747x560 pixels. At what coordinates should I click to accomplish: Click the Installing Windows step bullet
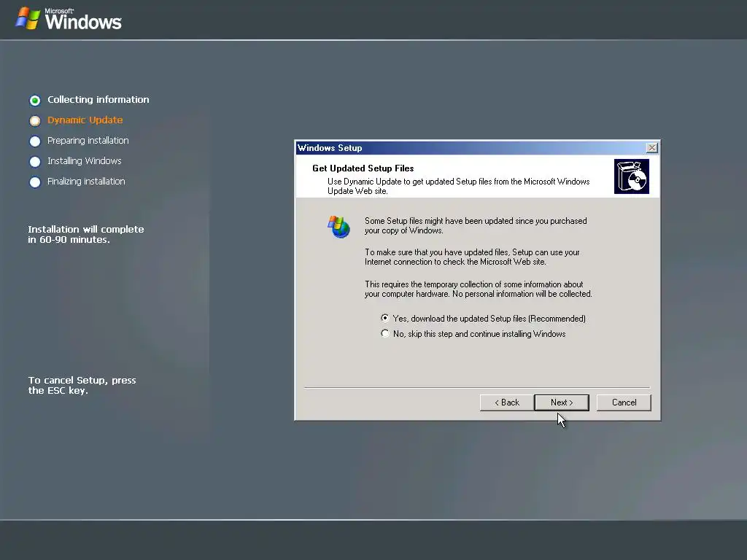pyautogui.click(x=35, y=162)
